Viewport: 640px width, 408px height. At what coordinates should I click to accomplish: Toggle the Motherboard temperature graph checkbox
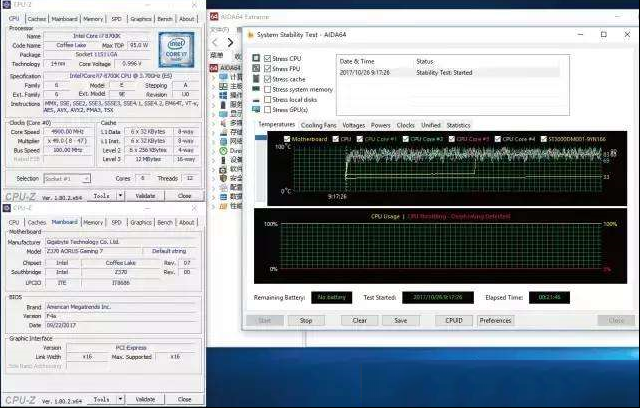click(x=287, y=139)
